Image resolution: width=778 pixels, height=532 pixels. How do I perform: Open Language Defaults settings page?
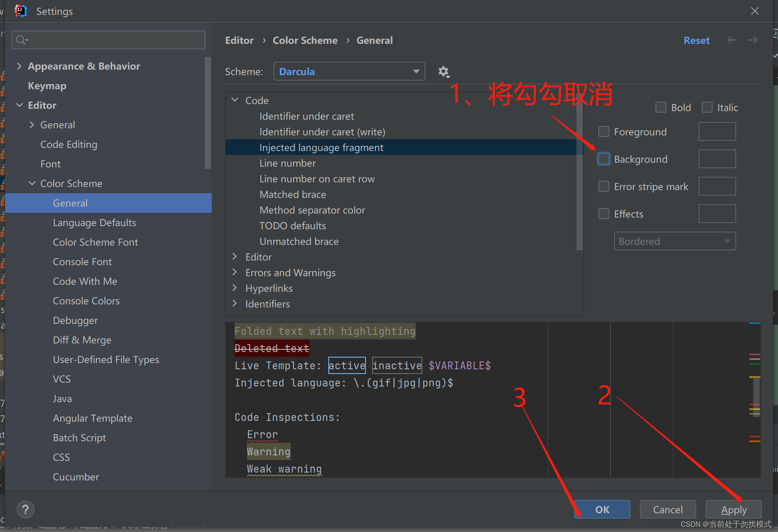pyautogui.click(x=94, y=223)
